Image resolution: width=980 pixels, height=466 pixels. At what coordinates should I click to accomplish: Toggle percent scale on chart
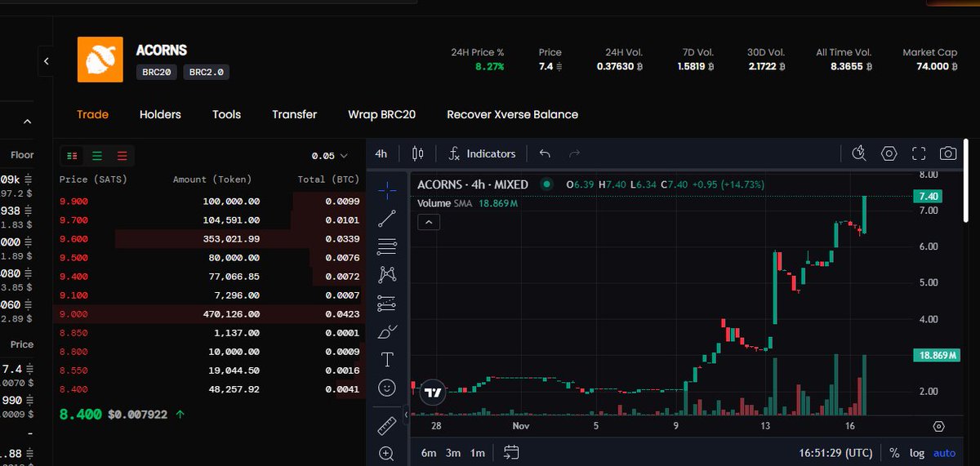coord(894,453)
